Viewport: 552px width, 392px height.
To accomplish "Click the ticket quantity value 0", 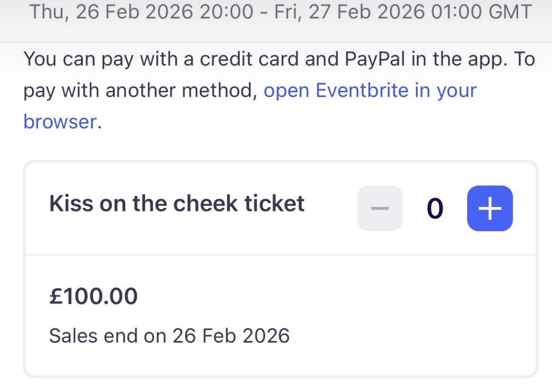I will point(435,209).
